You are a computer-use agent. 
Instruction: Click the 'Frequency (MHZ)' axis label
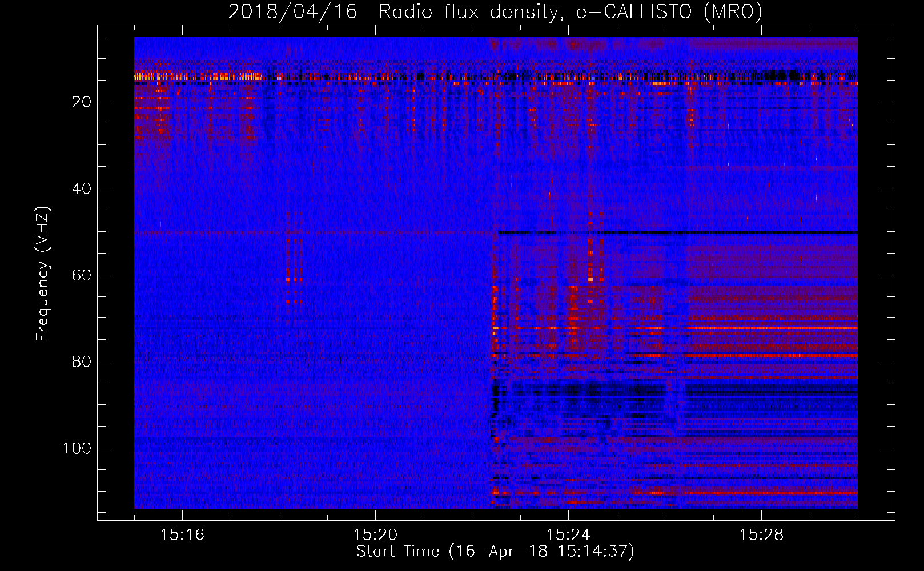click(43, 274)
